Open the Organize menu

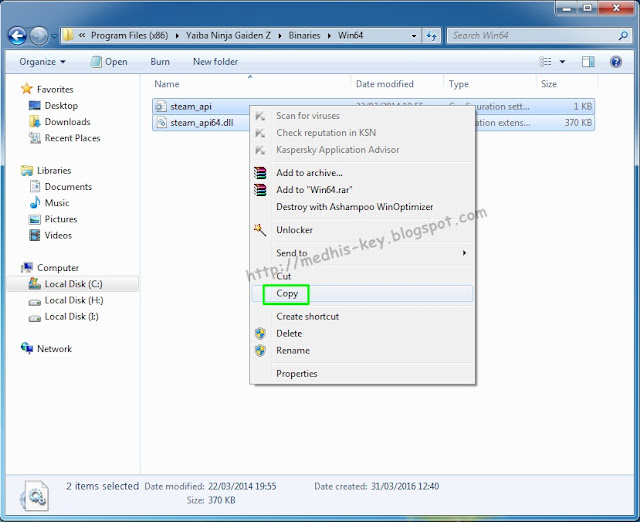42,62
